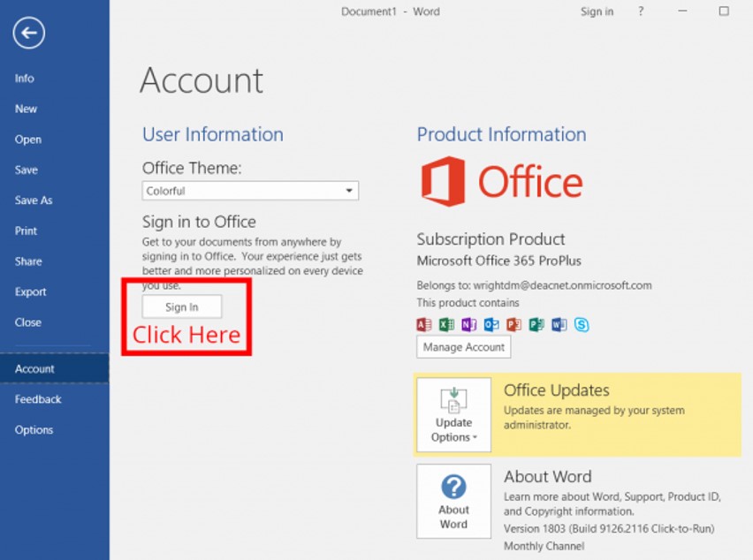Click the Office Theme label
This screenshot has width=753, height=560.
coord(192,168)
